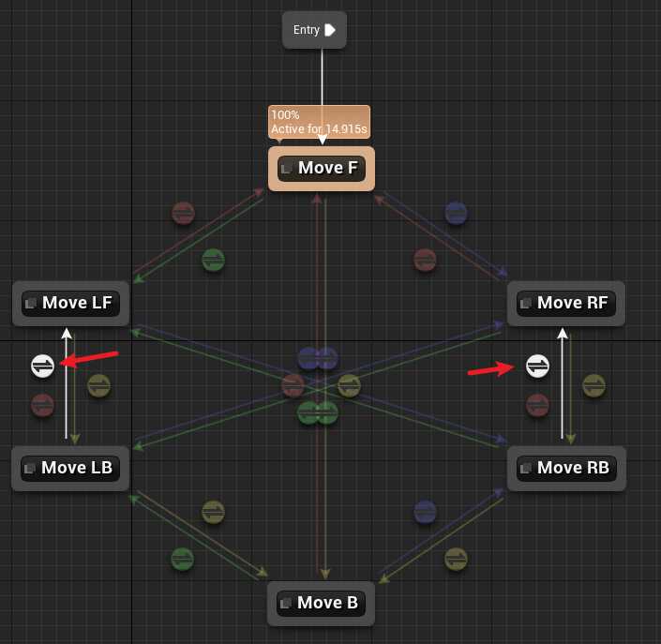661x644 pixels.
Task: Select the red transition icon at the graph center crossing
Action: [x=293, y=385]
